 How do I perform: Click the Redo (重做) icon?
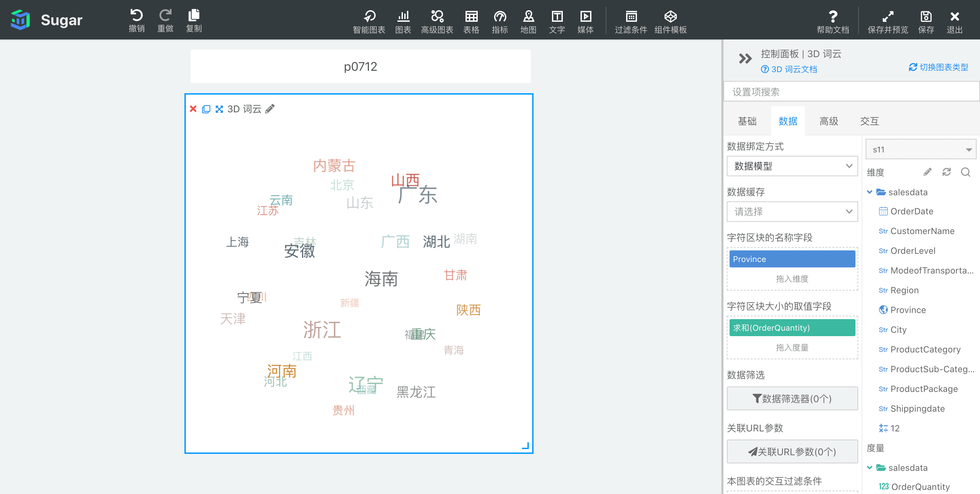(x=165, y=20)
